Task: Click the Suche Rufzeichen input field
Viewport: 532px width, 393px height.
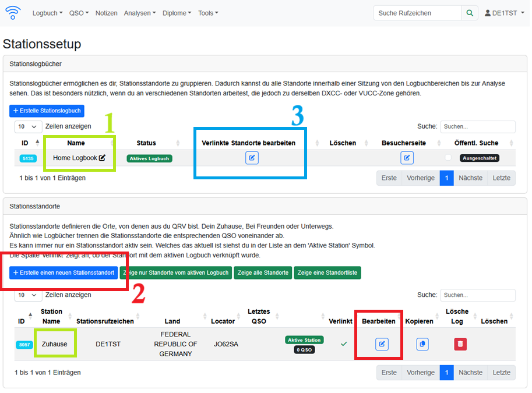Action: (x=417, y=13)
